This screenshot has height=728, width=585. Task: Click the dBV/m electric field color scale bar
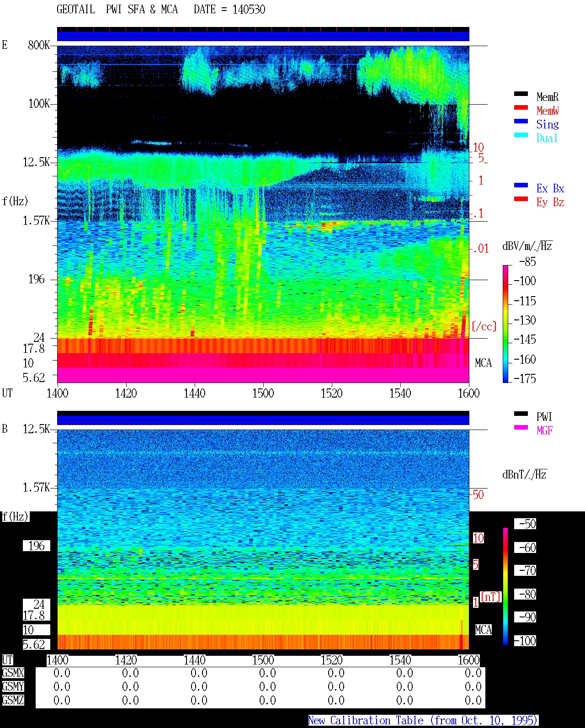[x=505, y=324]
